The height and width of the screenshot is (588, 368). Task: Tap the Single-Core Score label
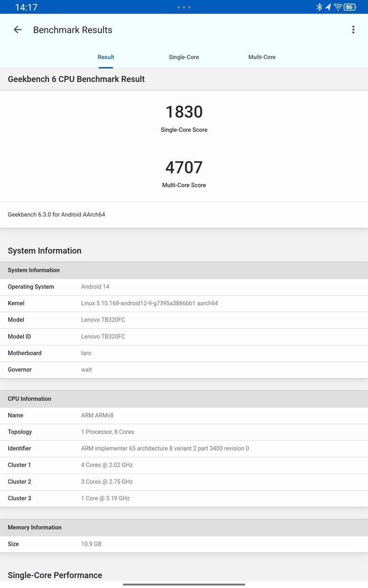click(x=184, y=130)
